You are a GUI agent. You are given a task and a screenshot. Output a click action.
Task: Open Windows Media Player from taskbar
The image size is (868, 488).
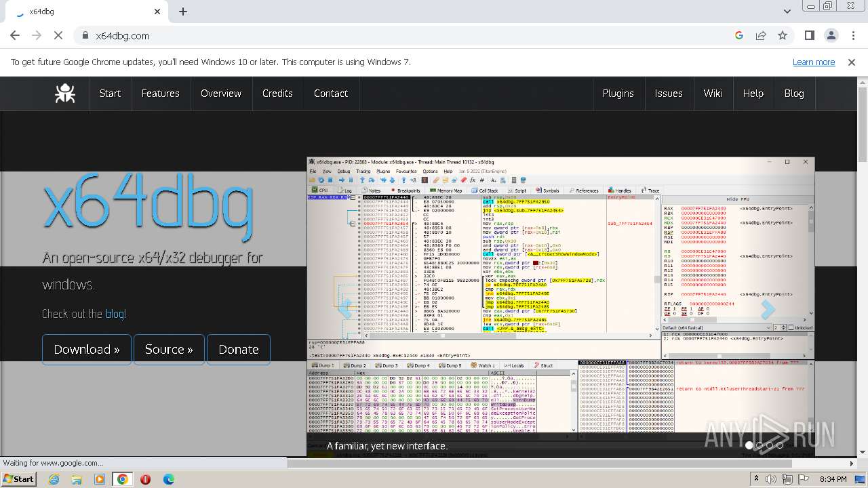click(x=100, y=479)
